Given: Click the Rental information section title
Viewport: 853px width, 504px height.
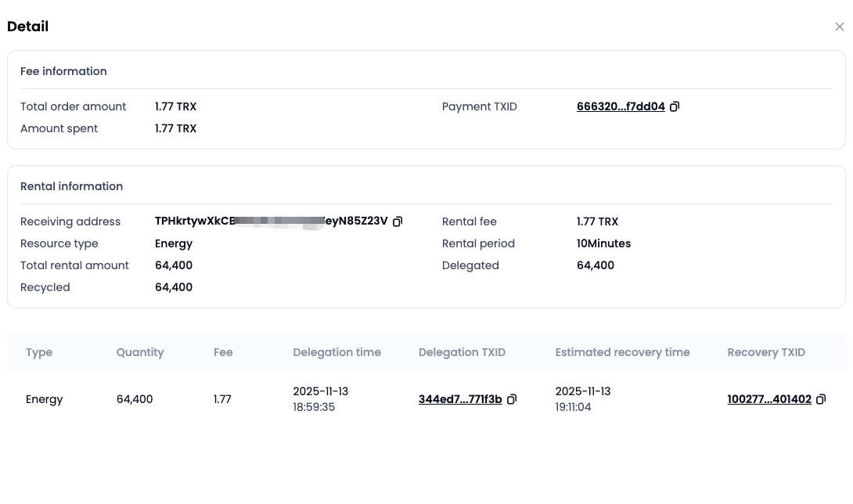Looking at the screenshot, I should click(x=71, y=186).
